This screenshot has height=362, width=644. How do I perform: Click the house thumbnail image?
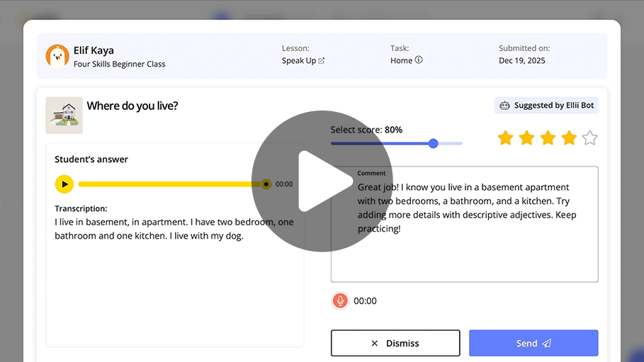pos(64,115)
